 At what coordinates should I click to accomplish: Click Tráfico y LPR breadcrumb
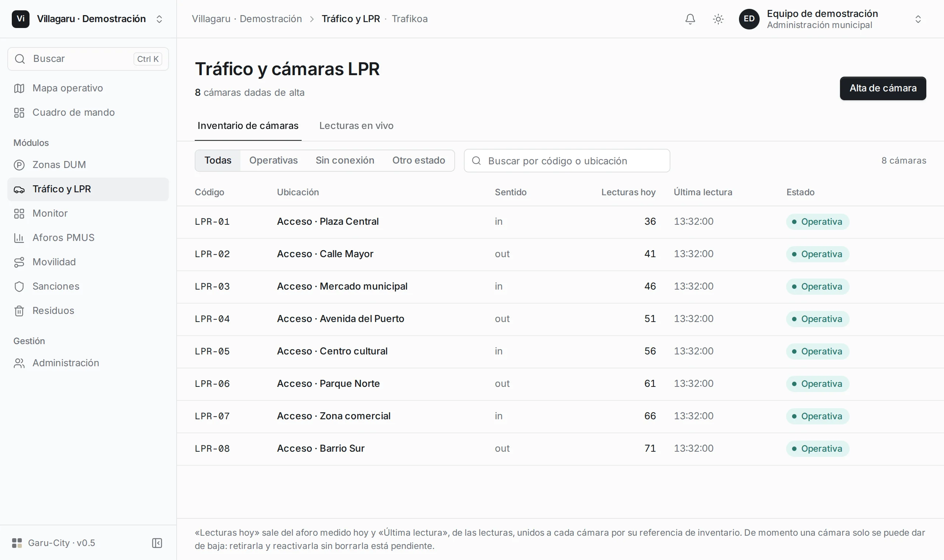(x=351, y=19)
